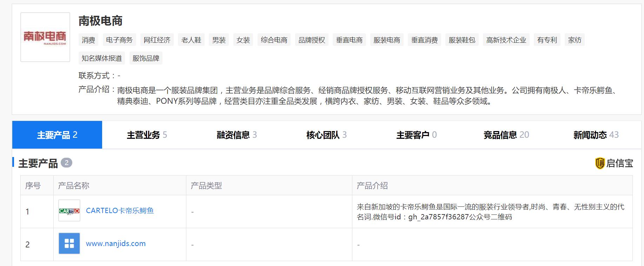Click the 男装 tag
This screenshot has width=644, height=266.
click(219, 40)
